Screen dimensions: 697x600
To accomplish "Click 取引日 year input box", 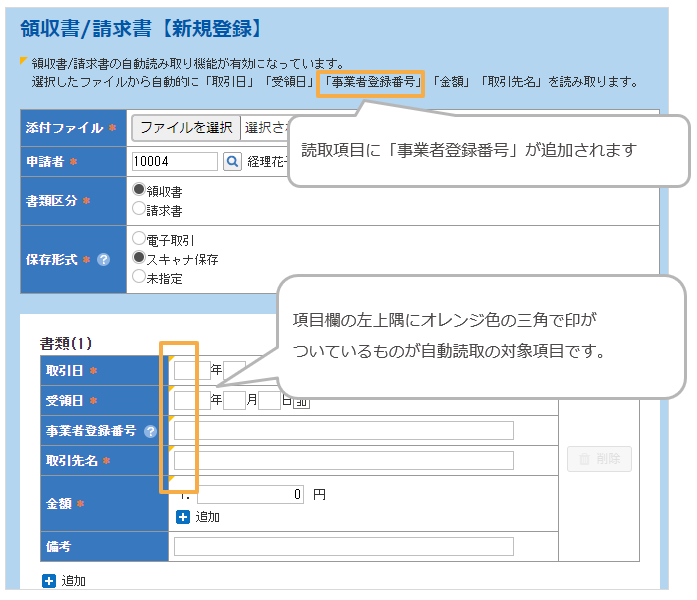I will point(188,371).
